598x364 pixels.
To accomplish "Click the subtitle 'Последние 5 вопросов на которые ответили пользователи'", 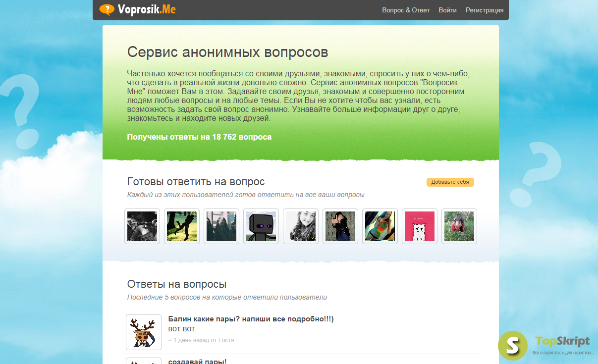I will pyautogui.click(x=227, y=298).
